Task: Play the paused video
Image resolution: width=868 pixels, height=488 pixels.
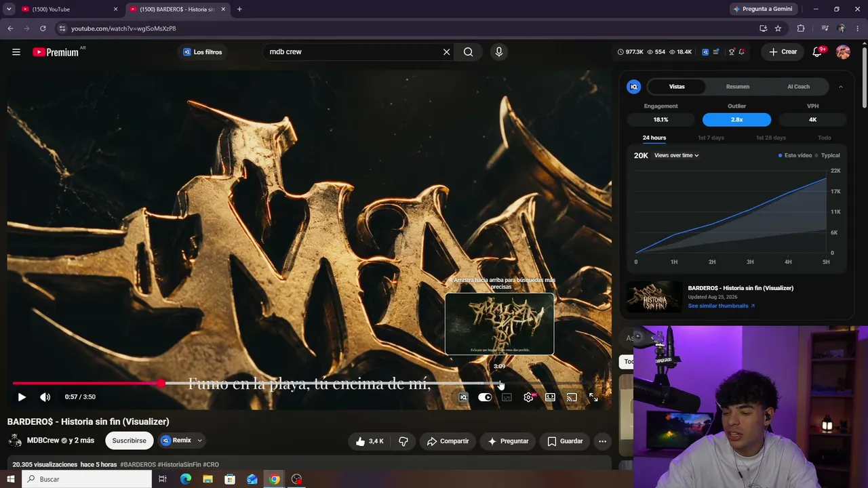Action: point(22,397)
